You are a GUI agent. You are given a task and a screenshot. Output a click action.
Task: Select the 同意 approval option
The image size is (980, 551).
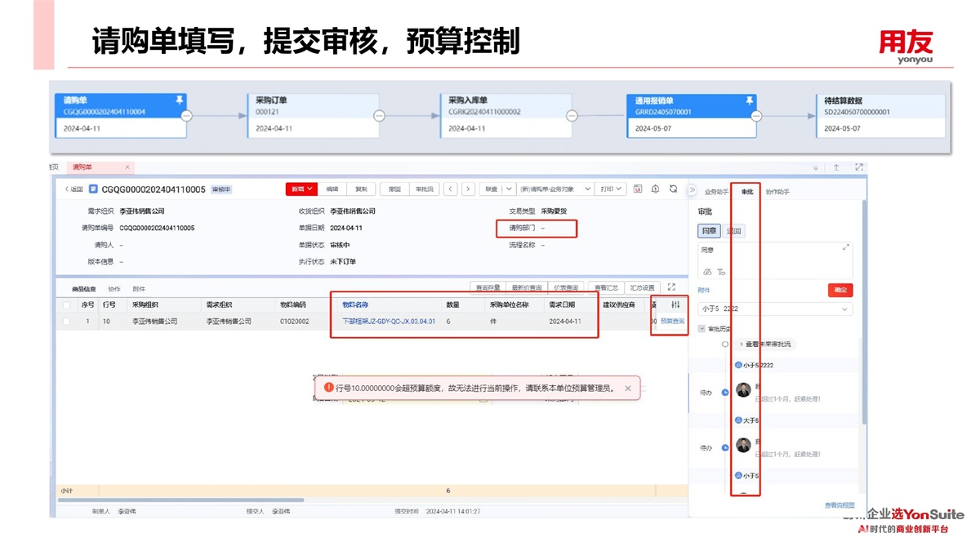(709, 231)
